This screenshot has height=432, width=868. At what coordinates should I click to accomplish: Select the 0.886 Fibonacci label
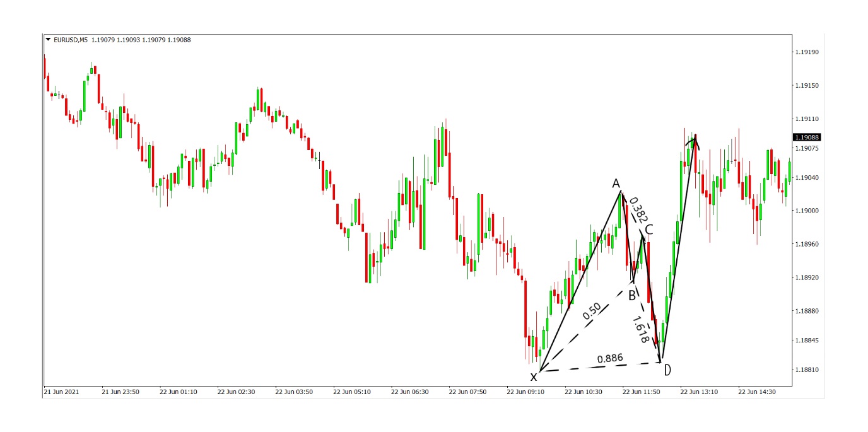coord(610,358)
